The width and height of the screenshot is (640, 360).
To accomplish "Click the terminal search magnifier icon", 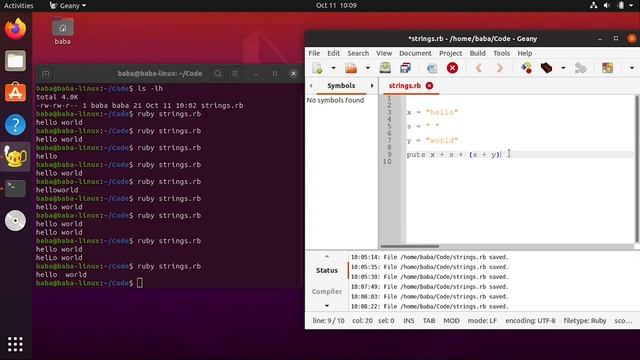I will [218, 73].
